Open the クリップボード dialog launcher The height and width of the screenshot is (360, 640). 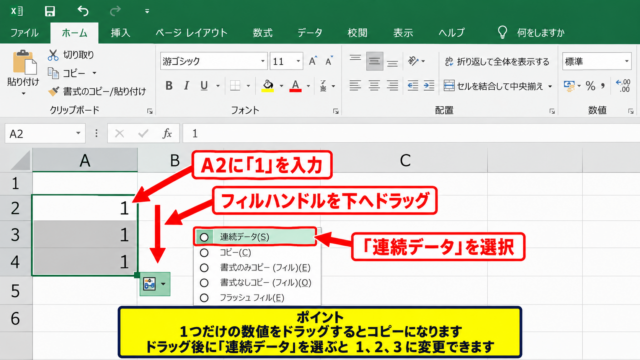[150, 111]
